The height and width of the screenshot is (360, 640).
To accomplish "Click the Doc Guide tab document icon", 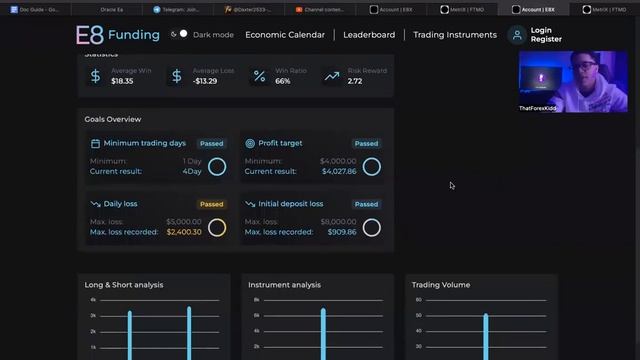I will [14, 9].
